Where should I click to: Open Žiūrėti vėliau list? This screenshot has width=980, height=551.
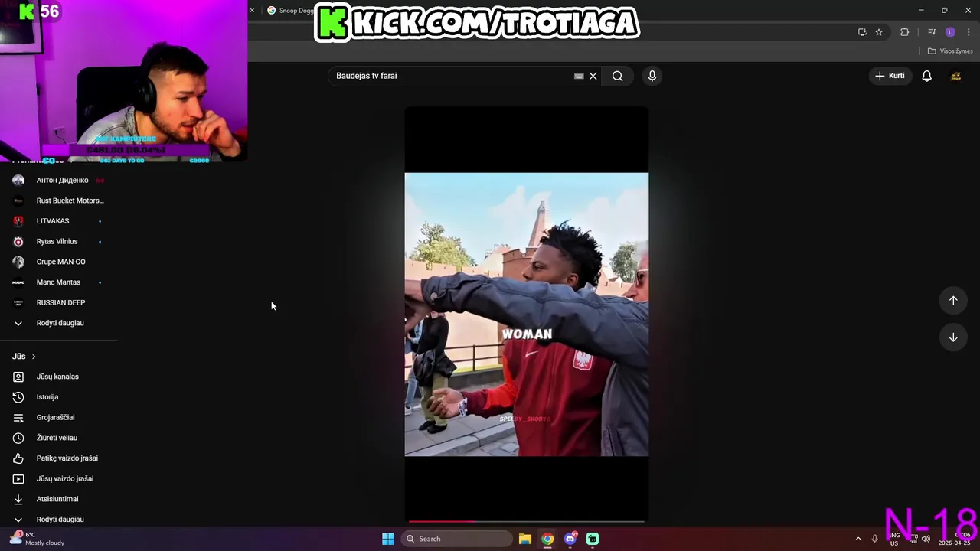coord(58,438)
